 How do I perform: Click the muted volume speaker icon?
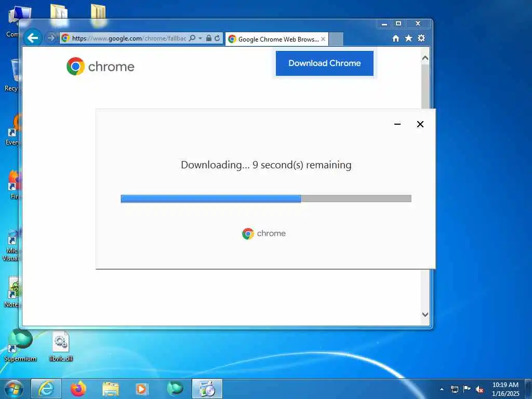coord(480,390)
